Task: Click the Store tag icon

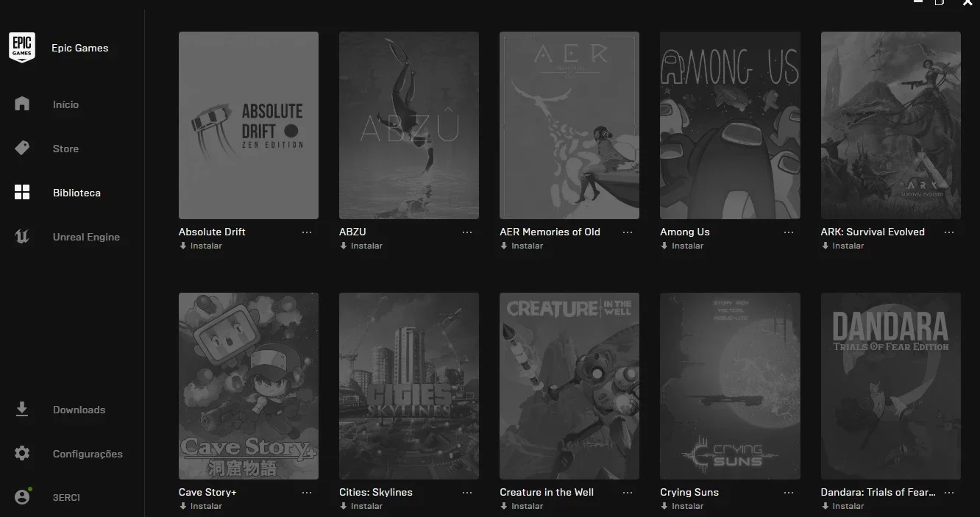Action: 22,148
